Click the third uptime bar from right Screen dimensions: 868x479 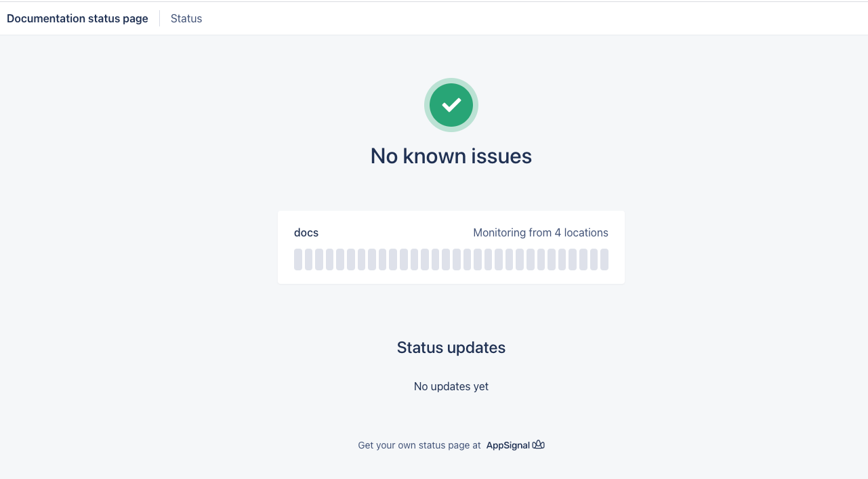pyautogui.click(x=583, y=259)
